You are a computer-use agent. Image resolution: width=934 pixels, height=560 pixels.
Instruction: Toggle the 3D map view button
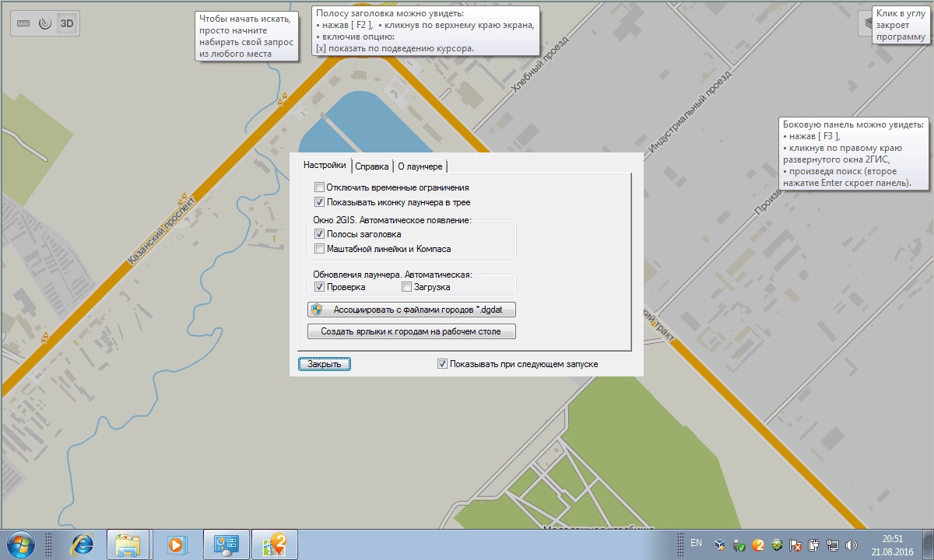click(x=68, y=23)
